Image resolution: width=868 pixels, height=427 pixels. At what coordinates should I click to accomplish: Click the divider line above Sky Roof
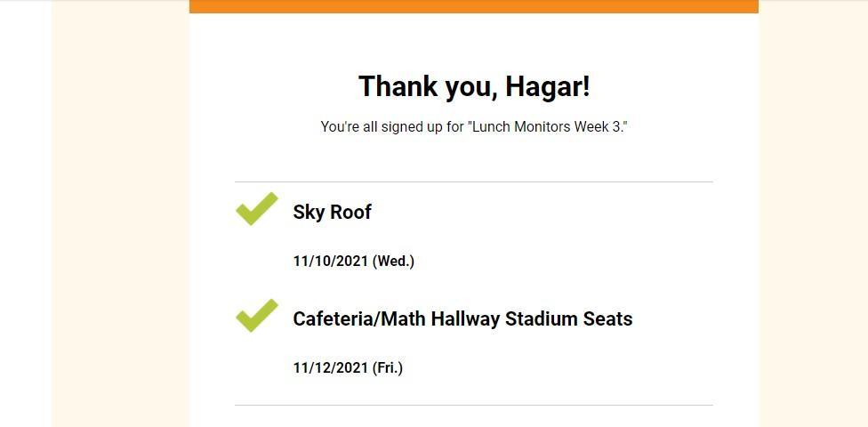(473, 181)
